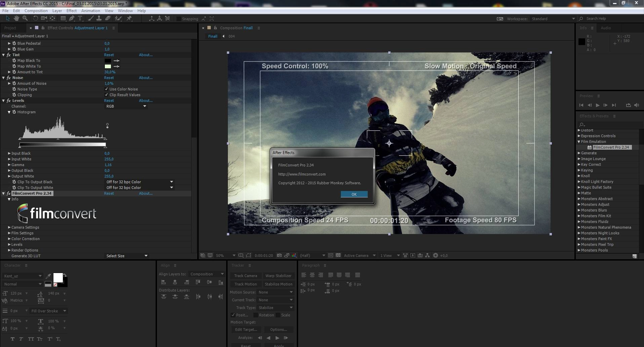Collapse the Film Emulation category

(579, 142)
